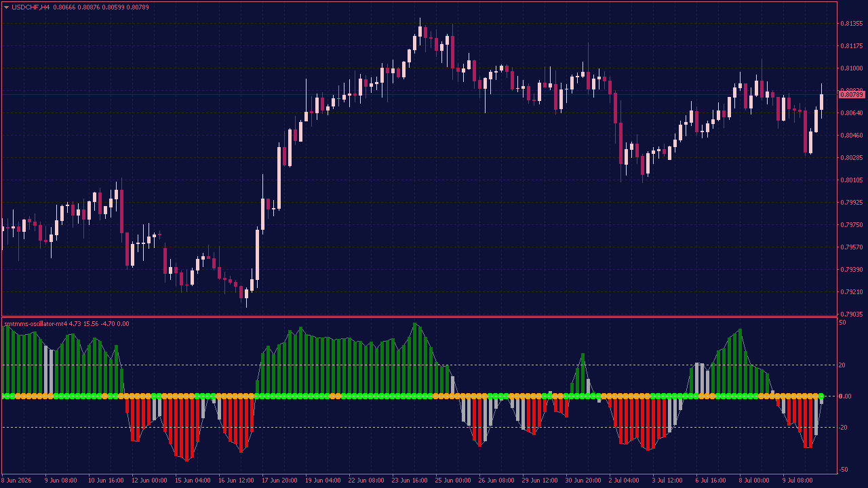Click the tallest green histogram bar near 23 Jun

tap(415, 359)
